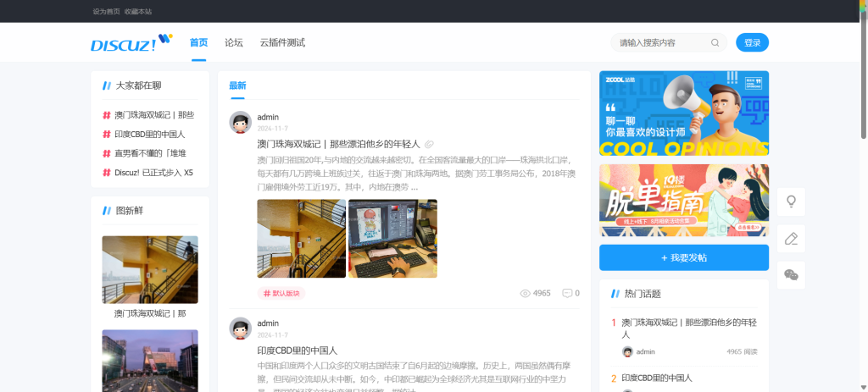Open post title 印度CBD里的中国人 in feed

(x=298, y=351)
